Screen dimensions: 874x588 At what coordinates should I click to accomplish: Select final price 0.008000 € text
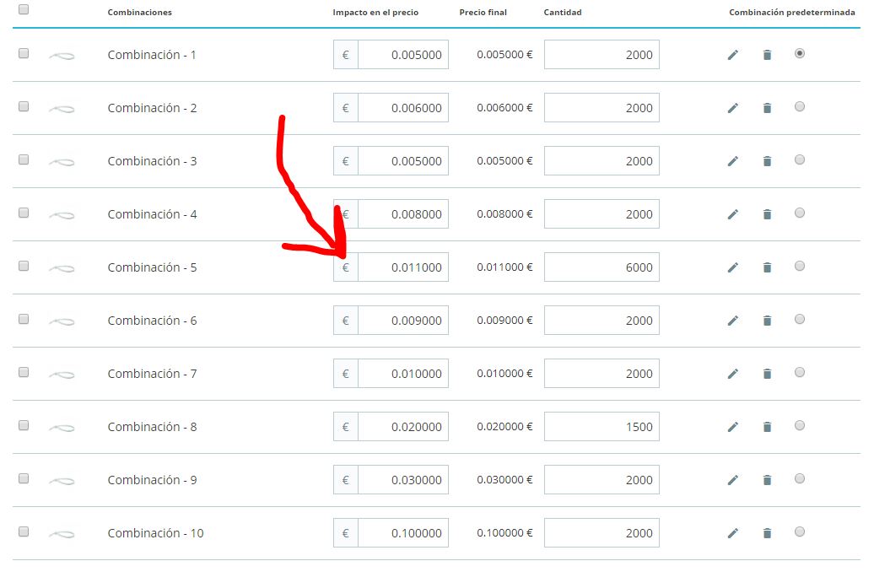tap(504, 214)
